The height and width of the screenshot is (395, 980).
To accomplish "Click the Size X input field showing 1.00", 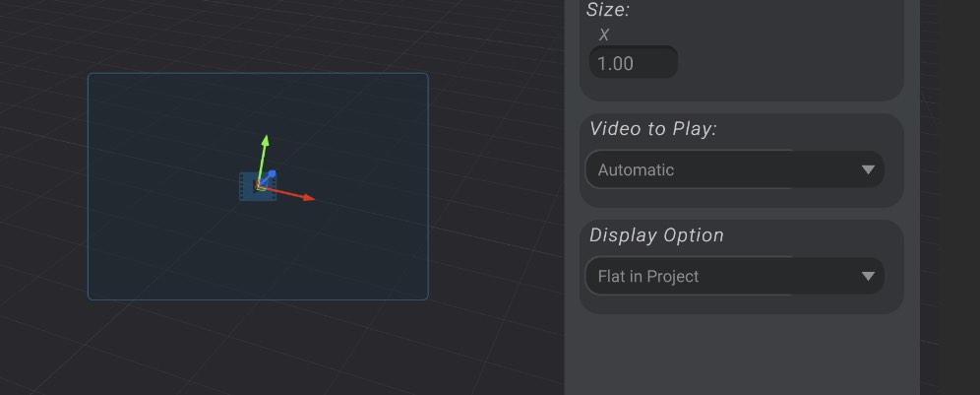I will click(633, 63).
